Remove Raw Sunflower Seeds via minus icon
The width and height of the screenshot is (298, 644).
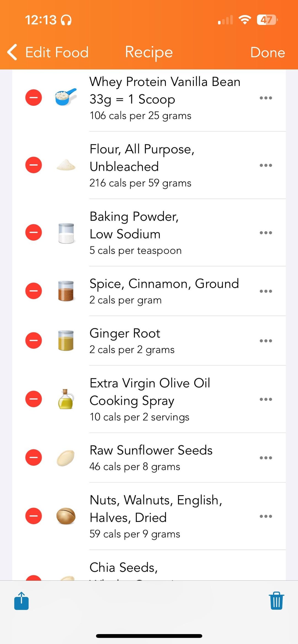point(34,457)
